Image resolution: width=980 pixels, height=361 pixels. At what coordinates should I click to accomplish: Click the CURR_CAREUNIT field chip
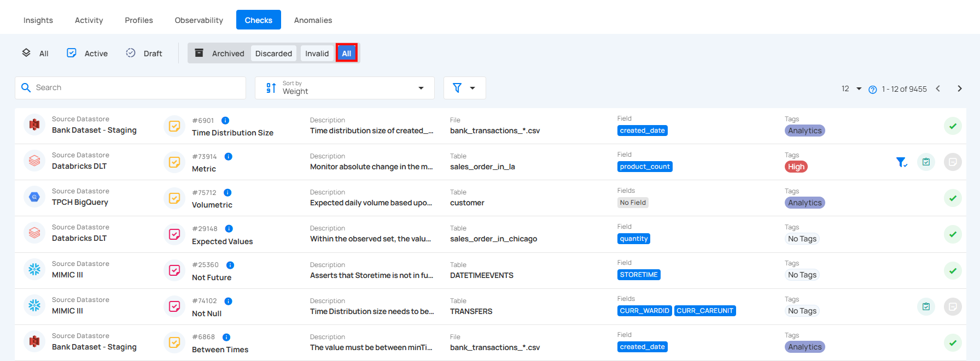pos(705,311)
